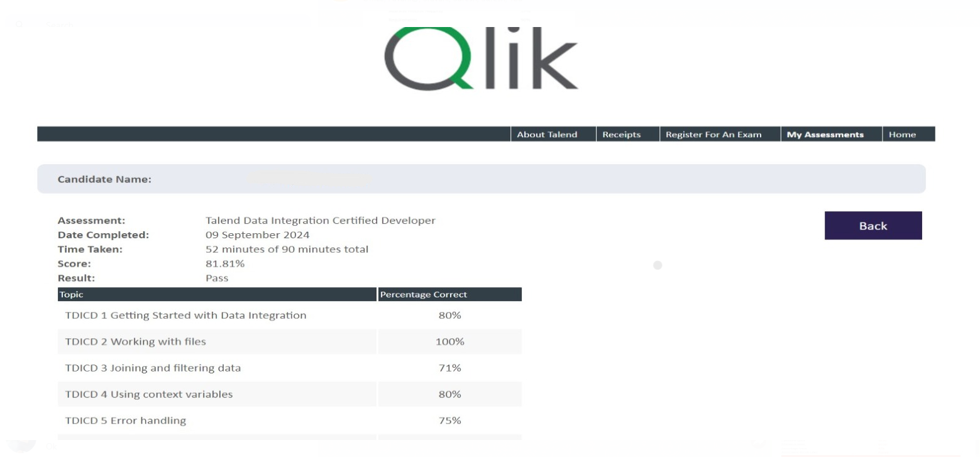Select '52 minutes of 90 minutes total'
Image resolution: width=980 pixels, height=457 pixels.
coord(287,250)
